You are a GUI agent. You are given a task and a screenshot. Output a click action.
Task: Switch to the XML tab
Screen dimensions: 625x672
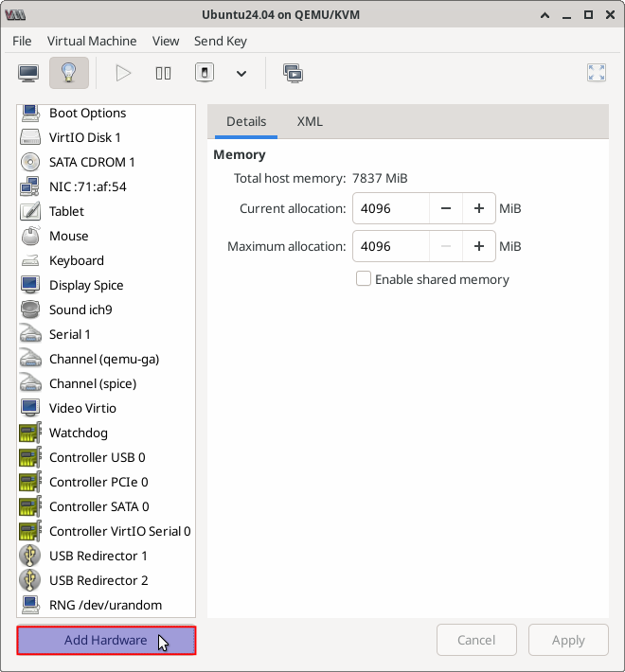click(310, 121)
